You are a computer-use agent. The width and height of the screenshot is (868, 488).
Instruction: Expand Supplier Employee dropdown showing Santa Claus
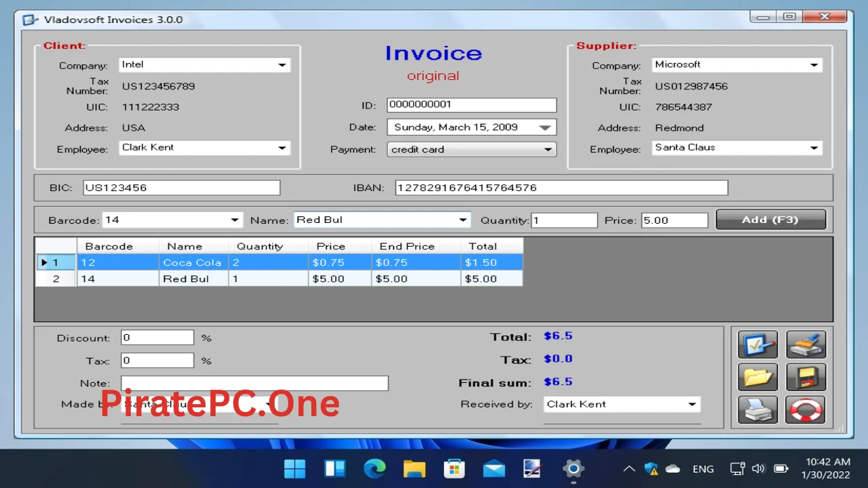[x=814, y=148]
